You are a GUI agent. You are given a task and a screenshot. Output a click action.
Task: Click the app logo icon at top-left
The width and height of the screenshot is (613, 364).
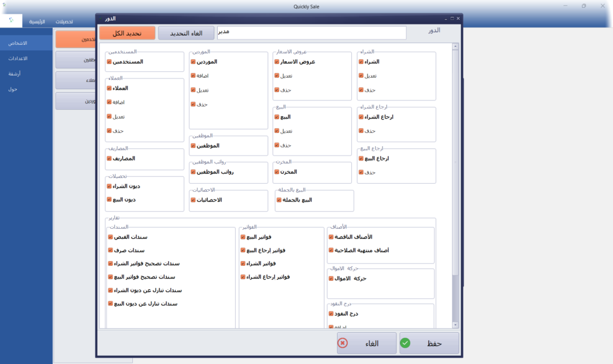11,20
